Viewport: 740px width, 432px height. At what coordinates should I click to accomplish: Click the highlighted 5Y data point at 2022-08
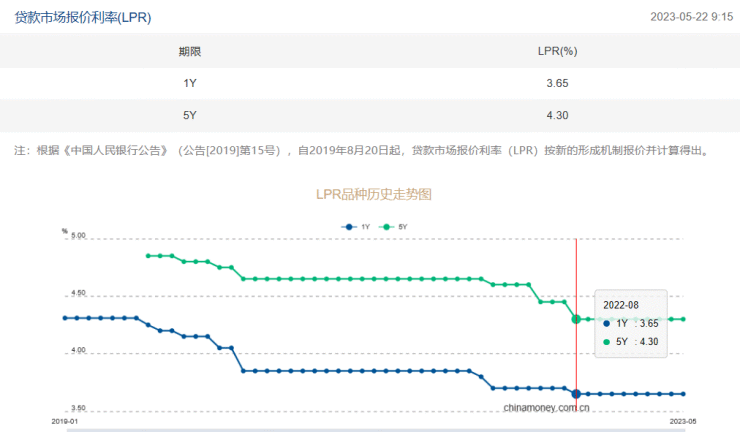click(576, 319)
